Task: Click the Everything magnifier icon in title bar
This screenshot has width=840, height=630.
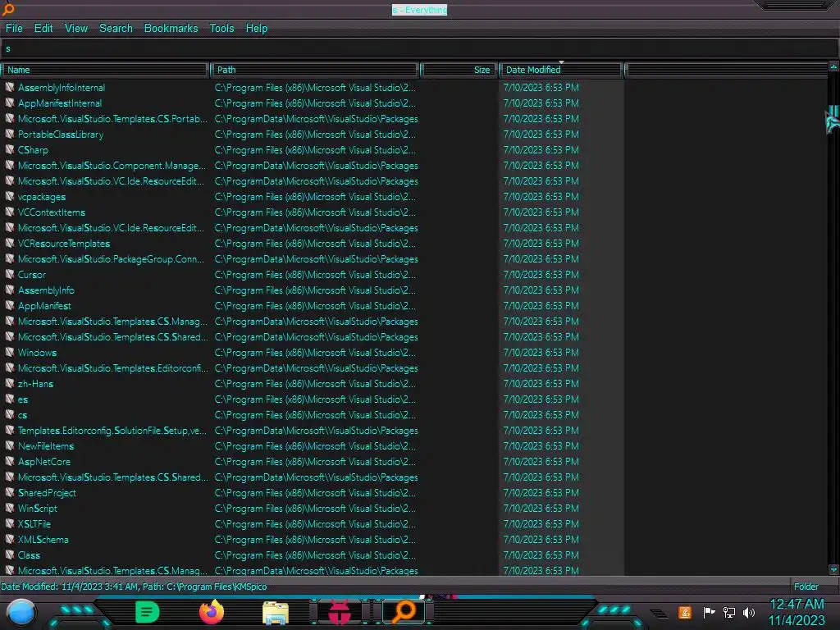Action: (x=7, y=9)
